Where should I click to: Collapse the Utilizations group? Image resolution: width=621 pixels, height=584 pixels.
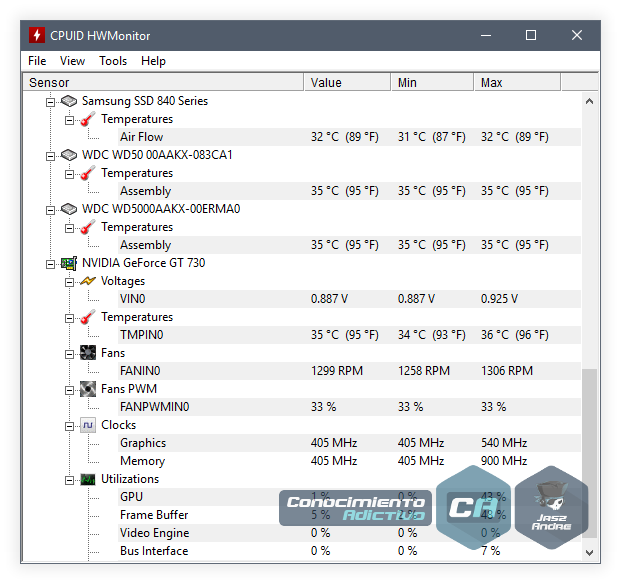(x=69, y=481)
